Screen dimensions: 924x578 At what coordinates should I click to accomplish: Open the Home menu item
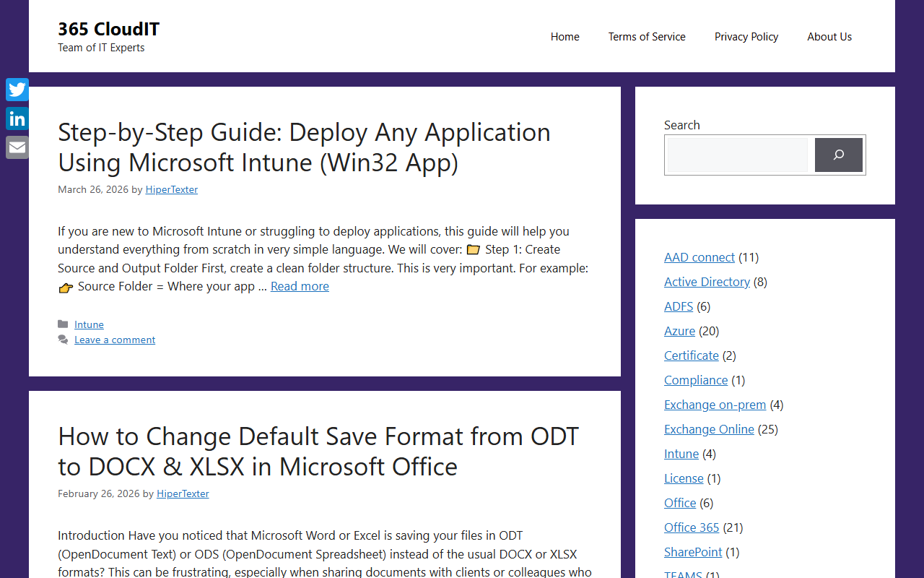pyautogui.click(x=565, y=36)
